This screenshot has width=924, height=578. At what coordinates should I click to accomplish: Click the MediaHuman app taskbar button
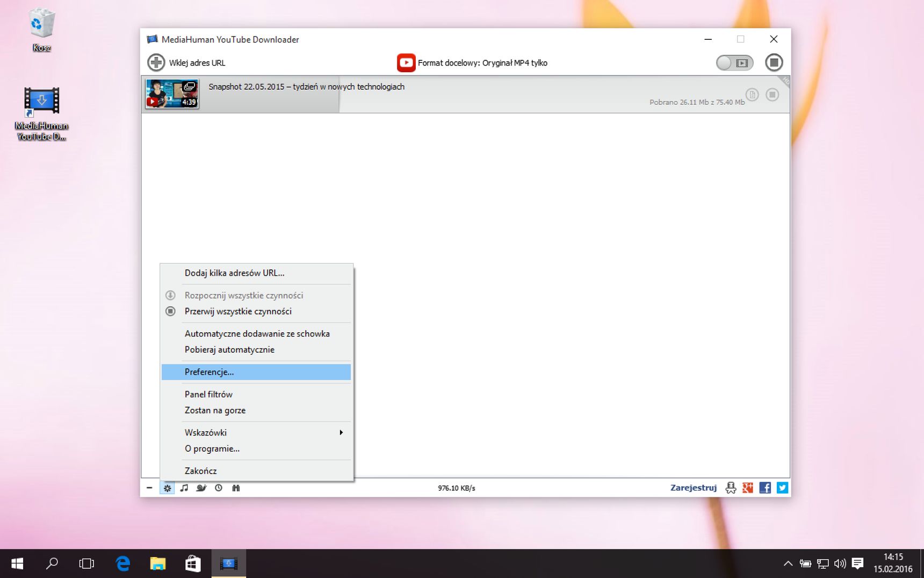coord(228,563)
